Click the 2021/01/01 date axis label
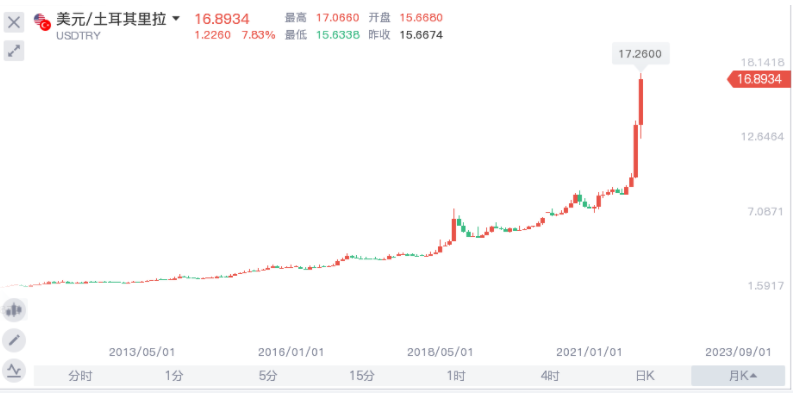The image size is (807, 399). click(x=589, y=353)
